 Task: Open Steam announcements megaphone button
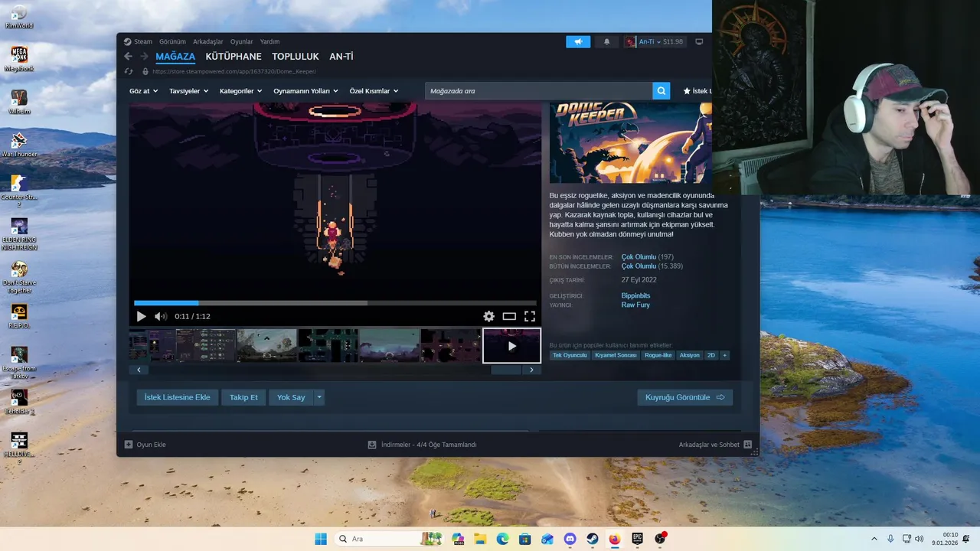pos(578,41)
